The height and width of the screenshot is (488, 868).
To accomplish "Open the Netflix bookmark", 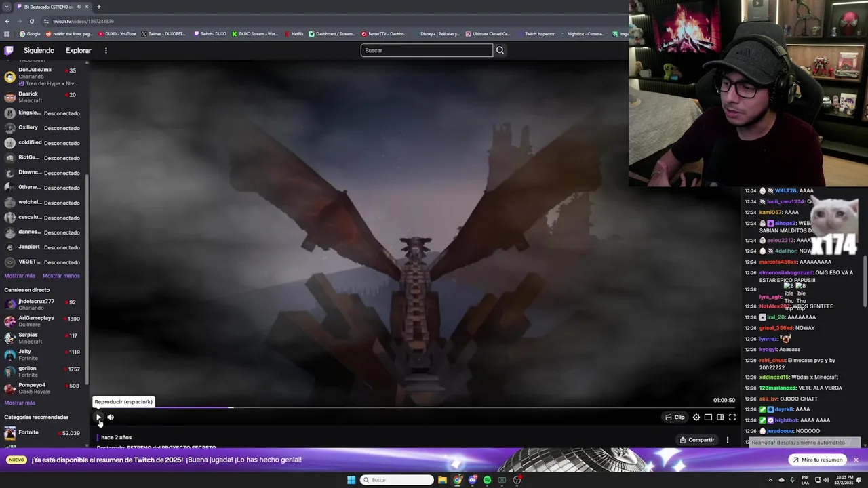I will (x=294, y=34).
